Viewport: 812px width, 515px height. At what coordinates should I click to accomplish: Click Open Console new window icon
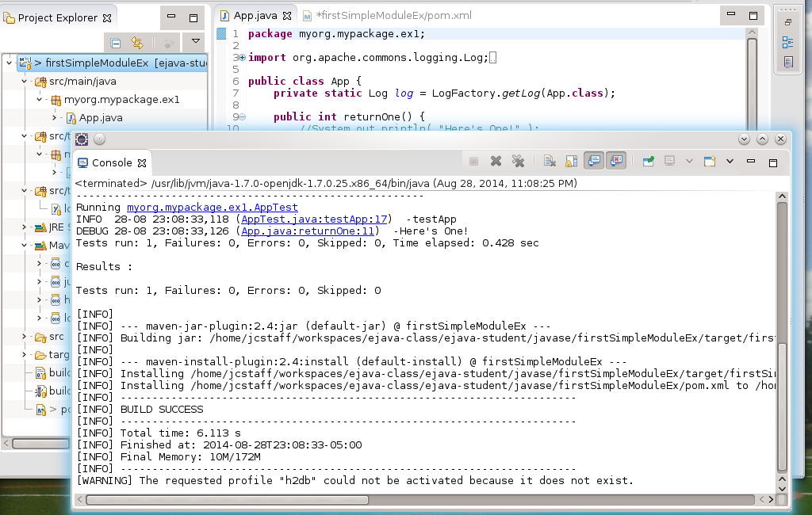click(710, 161)
